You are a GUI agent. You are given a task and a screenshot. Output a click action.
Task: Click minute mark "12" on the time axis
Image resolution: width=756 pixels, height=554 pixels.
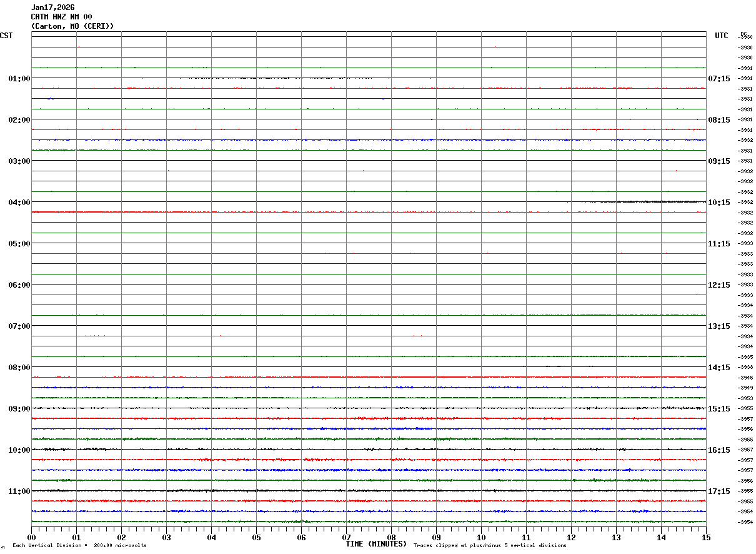(x=571, y=537)
